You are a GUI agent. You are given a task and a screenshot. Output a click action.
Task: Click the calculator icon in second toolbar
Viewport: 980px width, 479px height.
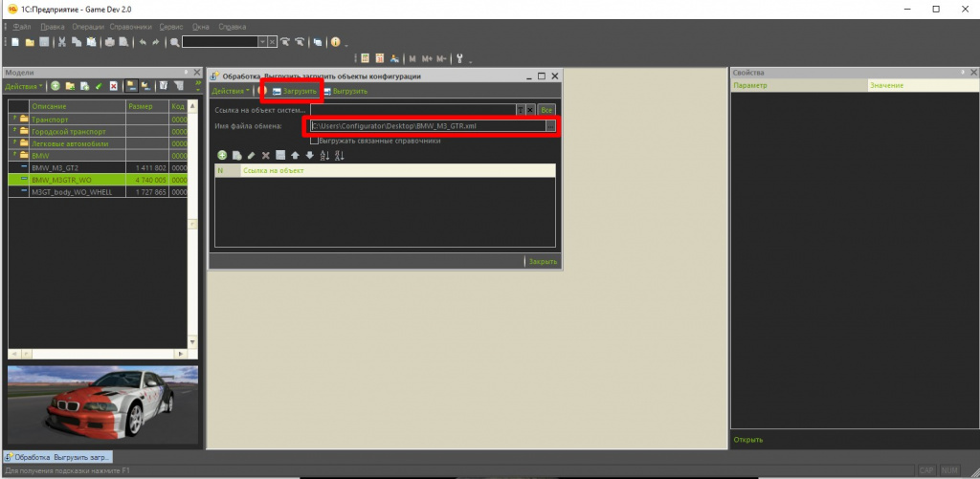365,58
